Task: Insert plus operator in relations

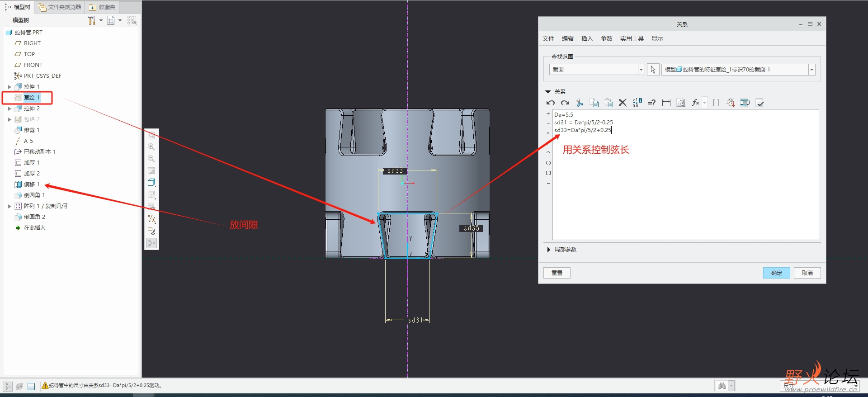Action: click(548, 113)
